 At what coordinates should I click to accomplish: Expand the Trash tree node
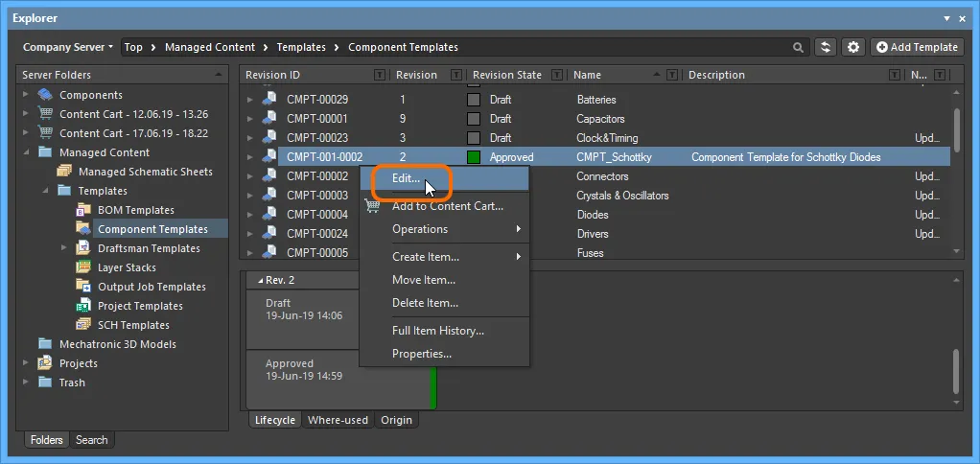pyautogui.click(x=26, y=383)
